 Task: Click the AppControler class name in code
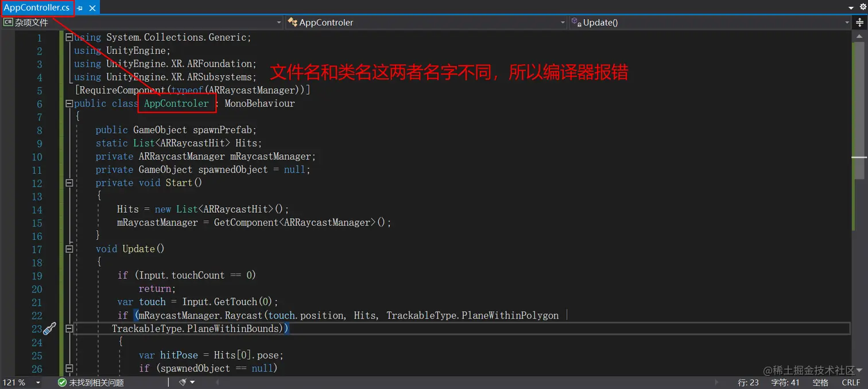pyautogui.click(x=176, y=104)
